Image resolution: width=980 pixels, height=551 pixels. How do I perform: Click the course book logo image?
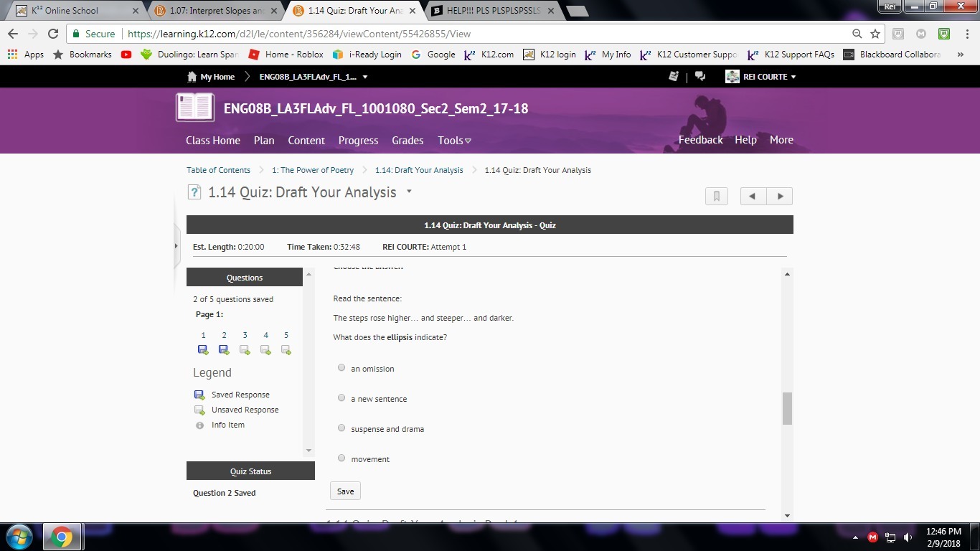[x=195, y=108]
